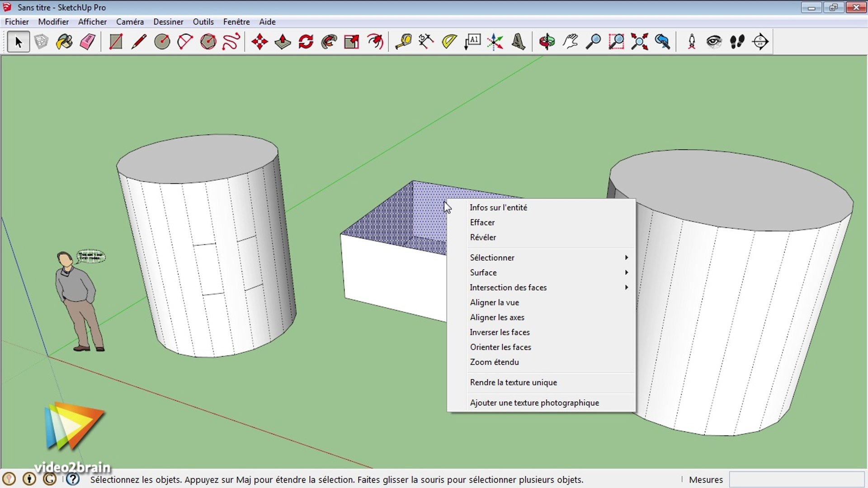Select the Orbit camera tool
This screenshot has height=488, width=868.
tap(547, 42)
